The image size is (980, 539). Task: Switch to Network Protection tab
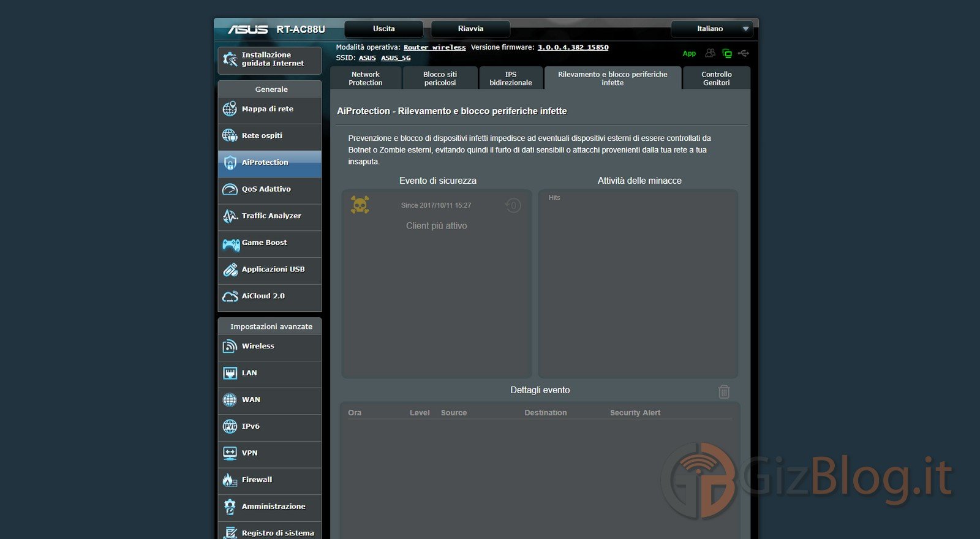coord(366,78)
